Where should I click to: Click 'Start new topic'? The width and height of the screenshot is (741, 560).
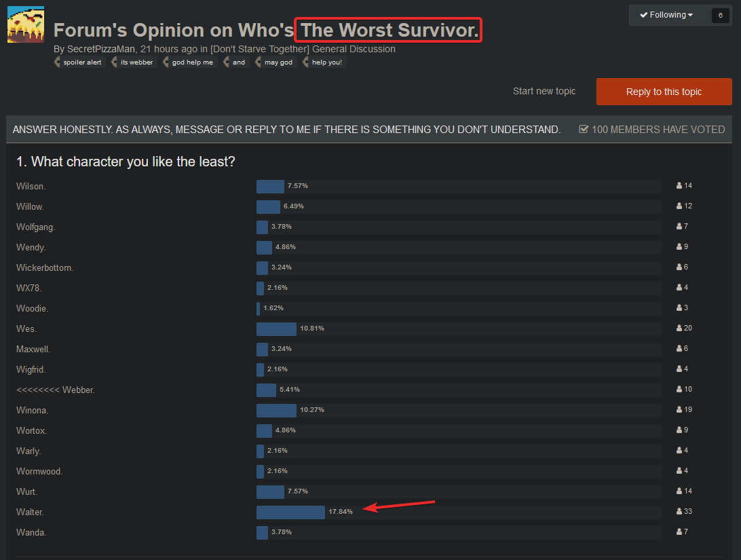click(x=544, y=91)
